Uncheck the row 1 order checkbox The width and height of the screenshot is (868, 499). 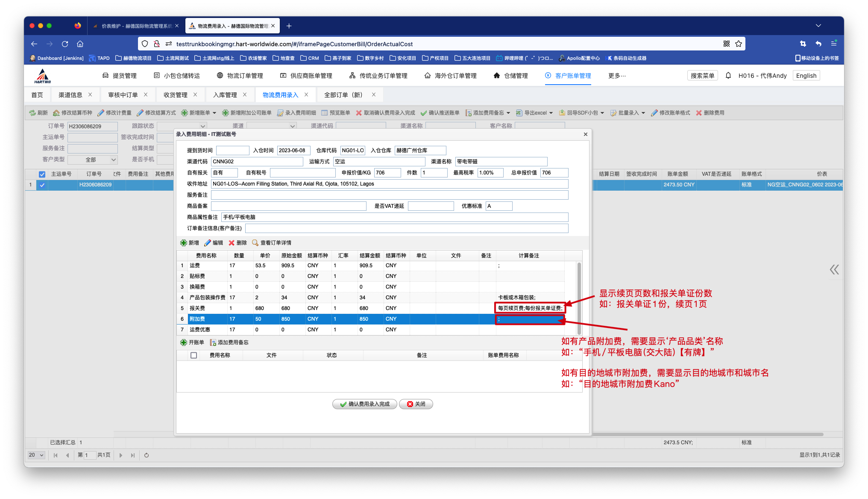[x=42, y=185]
